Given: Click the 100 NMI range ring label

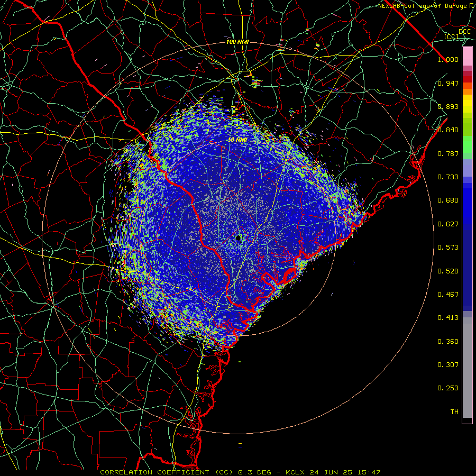Looking at the screenshot, I should click(237, 42).
